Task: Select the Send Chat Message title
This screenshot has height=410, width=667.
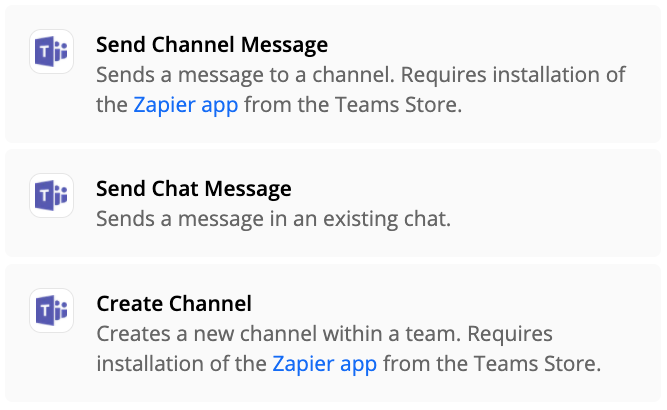Action: pos(194,189)
